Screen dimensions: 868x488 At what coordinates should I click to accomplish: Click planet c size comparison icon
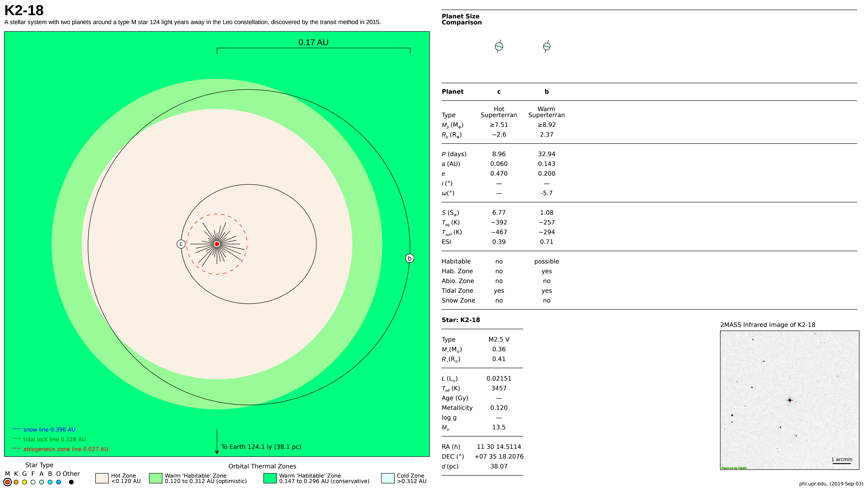point(499,46)
